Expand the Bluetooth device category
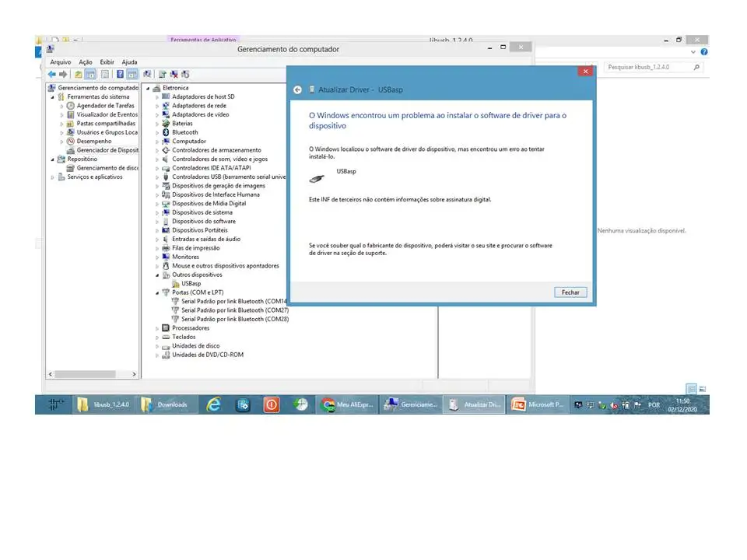Image resolution: width=747 pixels, height=560 pixels. click(157, 132)
